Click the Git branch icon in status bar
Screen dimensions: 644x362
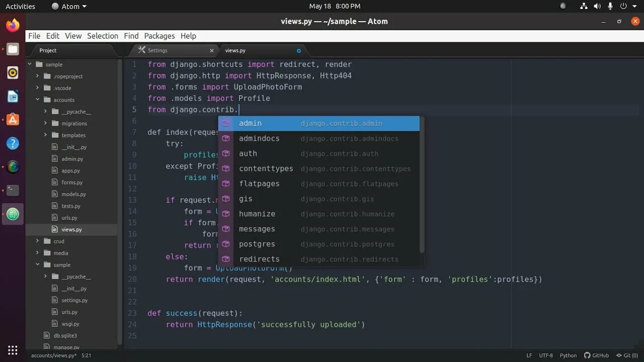pos(619,355)
